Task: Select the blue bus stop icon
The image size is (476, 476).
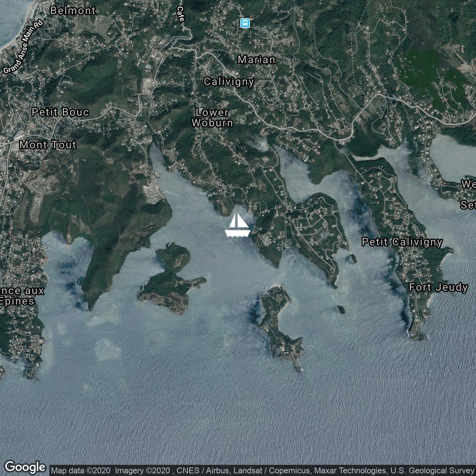Action: click(245, 23)
